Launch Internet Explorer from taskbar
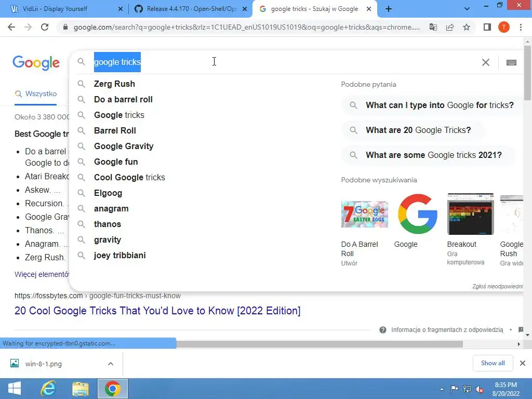Image resolution: width=532 pixels, height=399 pixels. point(48,389)
